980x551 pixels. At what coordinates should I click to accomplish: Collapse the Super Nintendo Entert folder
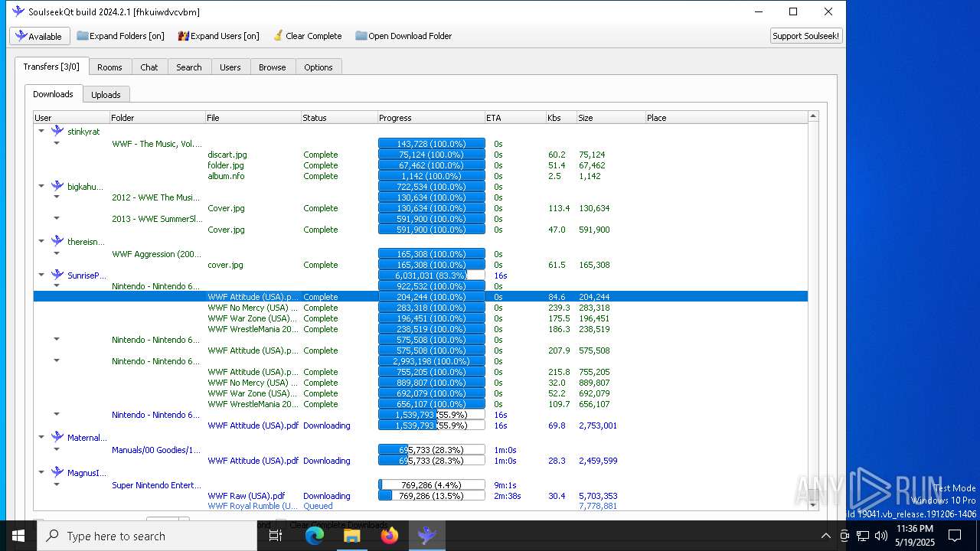[x=57, y=484]
